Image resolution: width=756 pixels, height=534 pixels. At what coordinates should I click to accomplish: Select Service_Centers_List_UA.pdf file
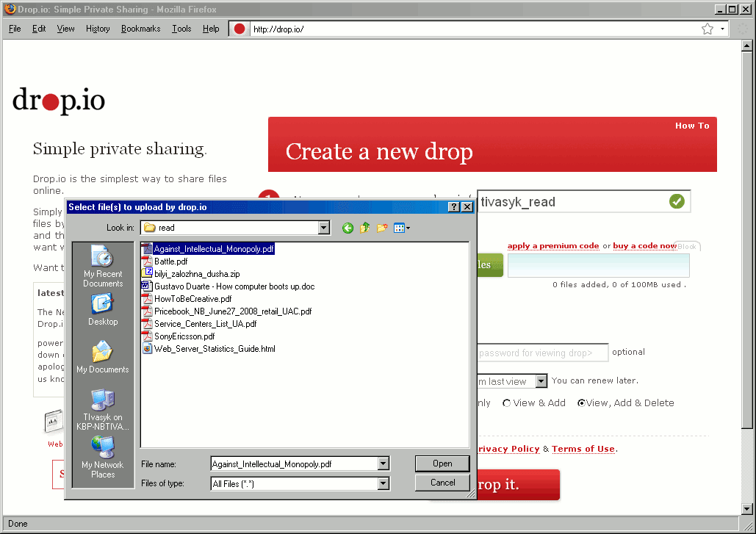[x=199, y=324]
